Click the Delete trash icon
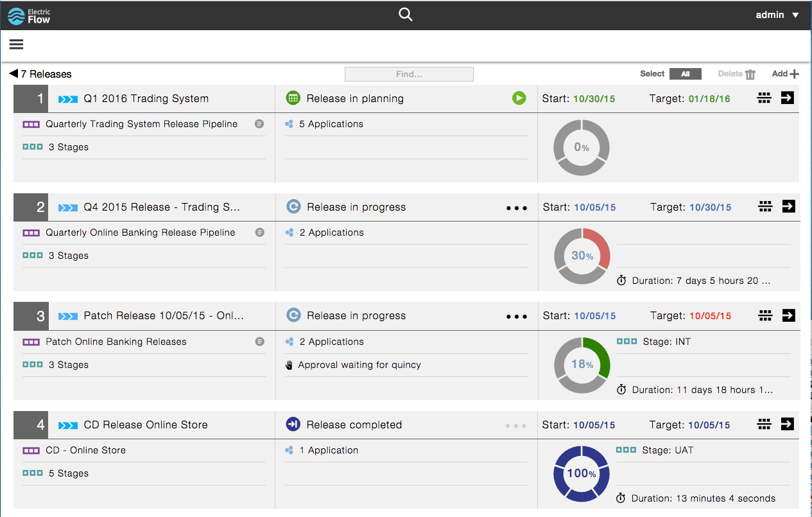This screenshot has width=812, height=517. click(x=750, y=74)
